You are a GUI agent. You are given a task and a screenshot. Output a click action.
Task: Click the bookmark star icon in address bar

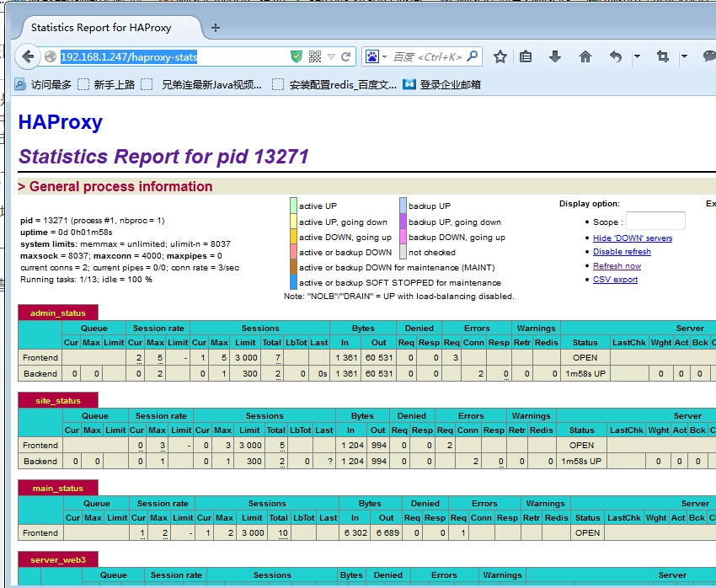pyautogui.click(x=500, y=56)
